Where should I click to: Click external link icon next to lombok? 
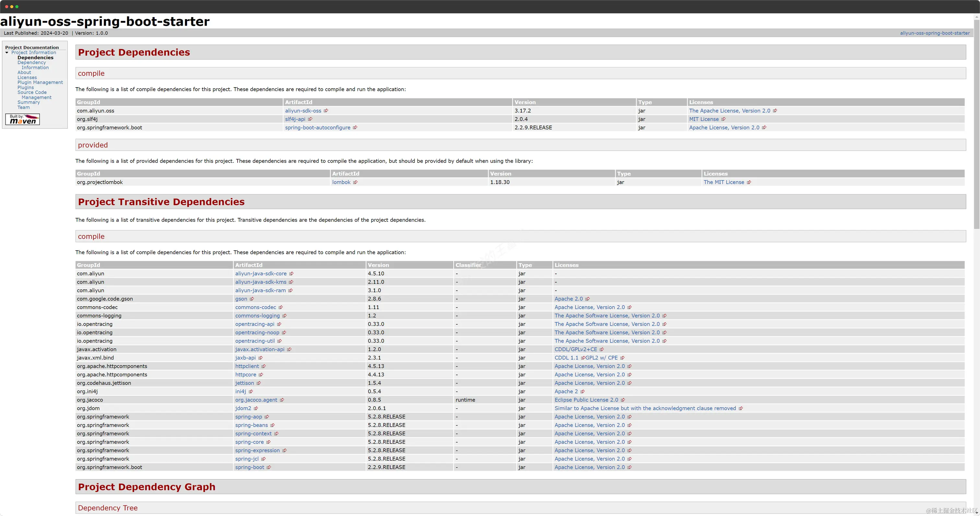tap(355, 182)
